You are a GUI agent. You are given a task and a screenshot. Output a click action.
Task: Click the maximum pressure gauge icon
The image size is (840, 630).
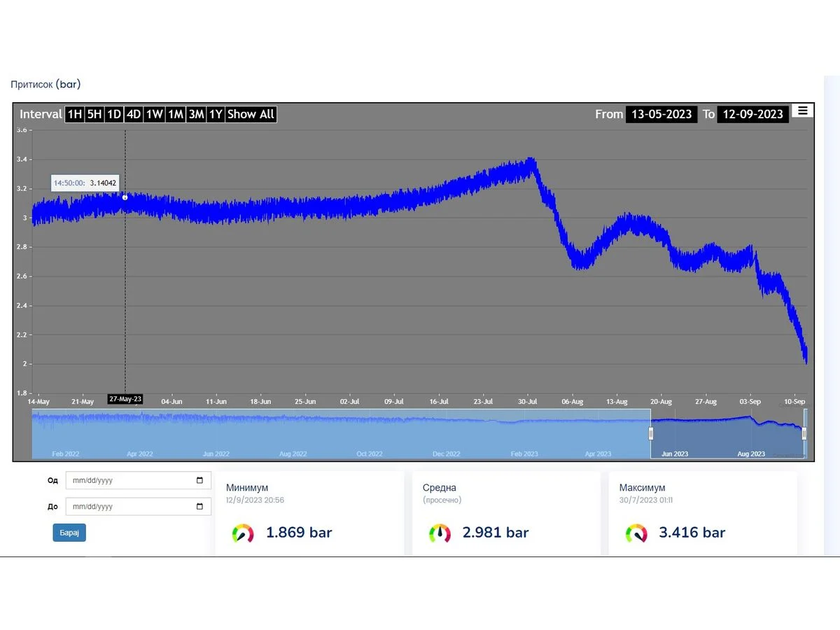pos(636,533)
